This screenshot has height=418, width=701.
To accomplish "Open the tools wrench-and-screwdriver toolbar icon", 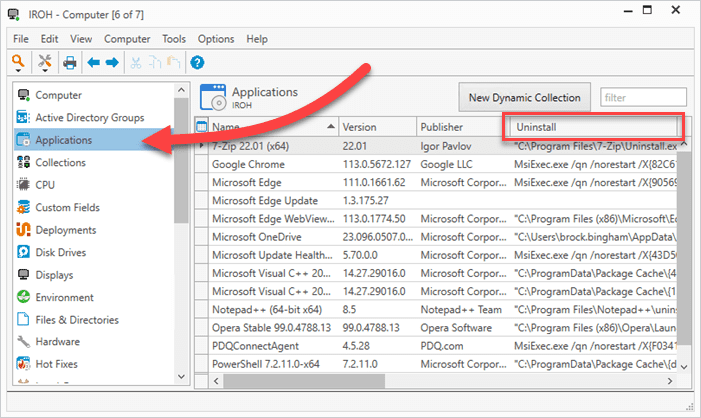I will 45,60.
